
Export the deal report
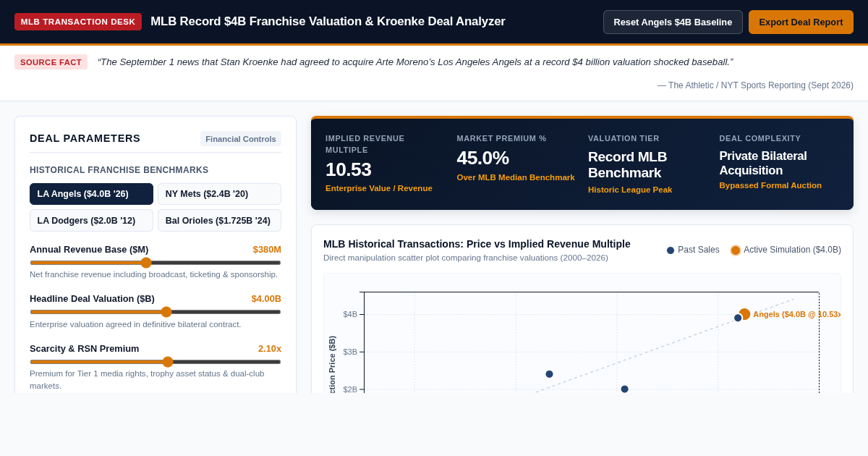tap(801, 22)
